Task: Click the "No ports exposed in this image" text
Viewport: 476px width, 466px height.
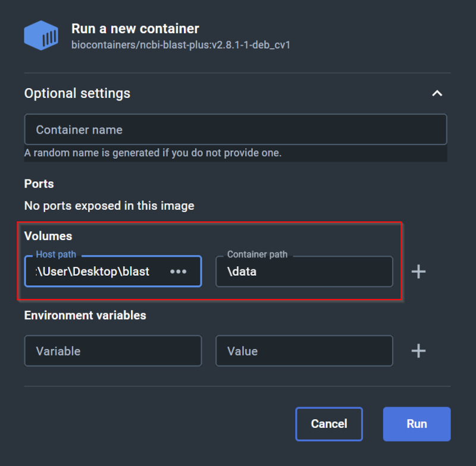Action: pyautogui.click(x=109, y=206)
